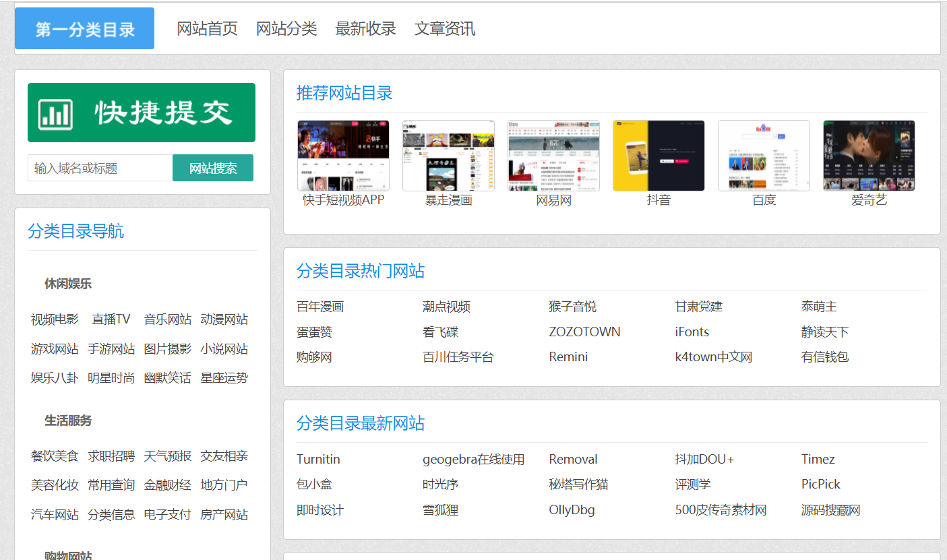The width and height of the screenshot is (947, 560).
Task: Open the 抖音 site thumbnail
Action: click(659, 156)
